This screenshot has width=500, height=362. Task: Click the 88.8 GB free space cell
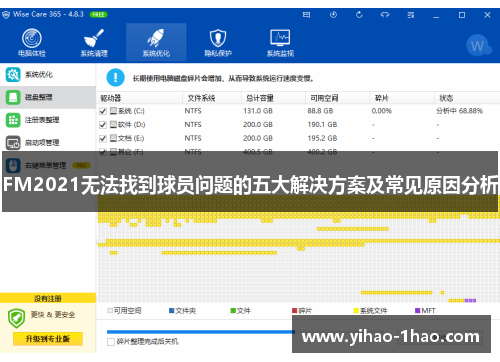(x=320, y=111)
